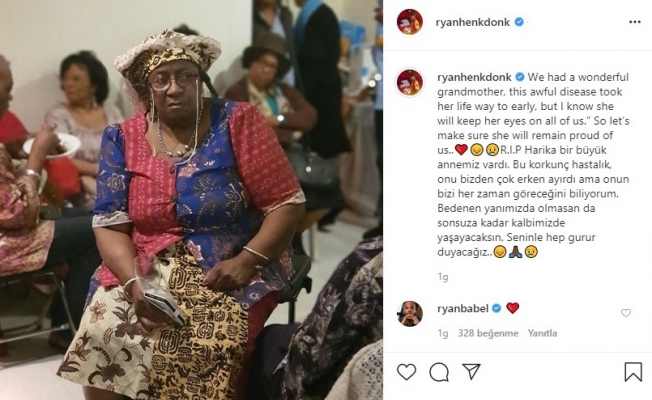Like the post with heart icon

(406, 372)
